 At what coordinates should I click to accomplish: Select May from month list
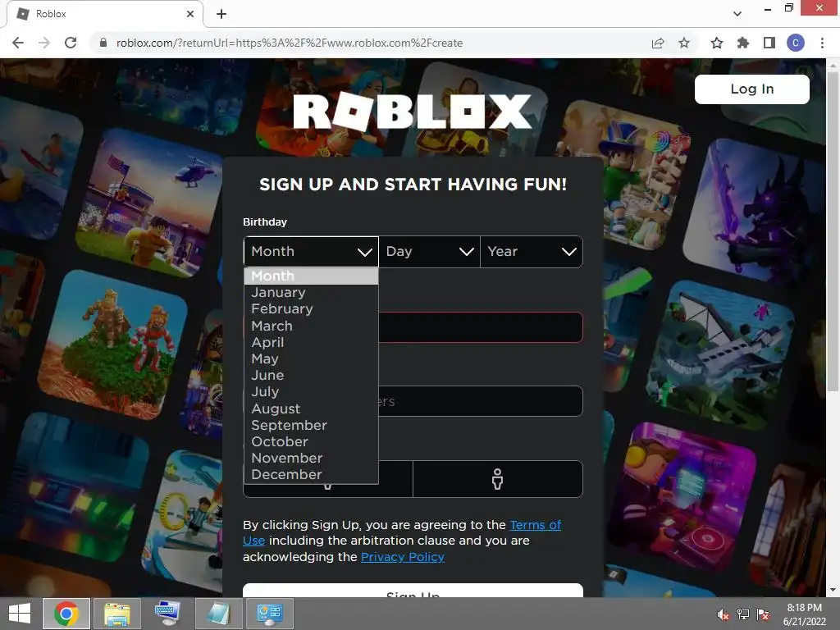pyautogui.click(x=311, y=359)
